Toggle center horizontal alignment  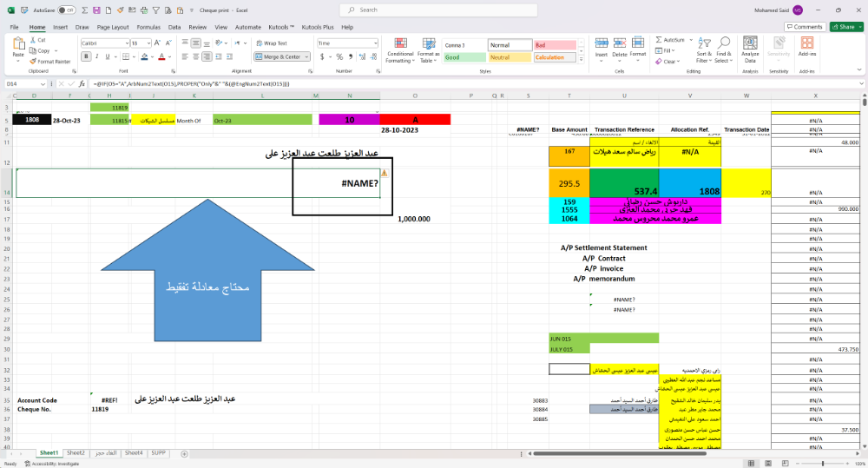coord(196,56)
